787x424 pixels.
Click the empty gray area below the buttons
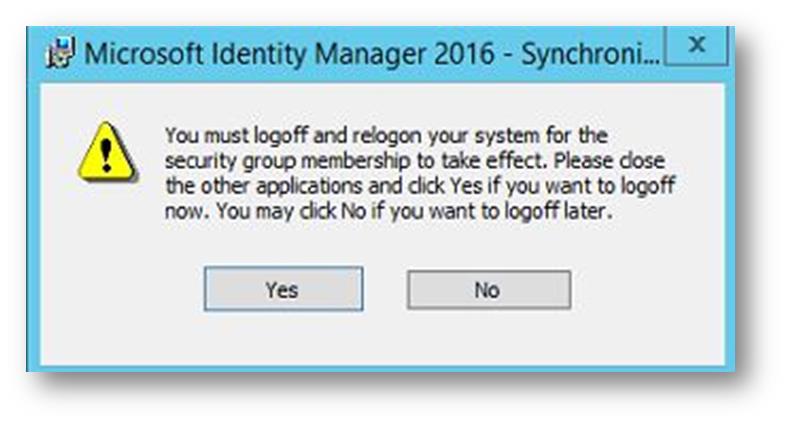(382, 339)
